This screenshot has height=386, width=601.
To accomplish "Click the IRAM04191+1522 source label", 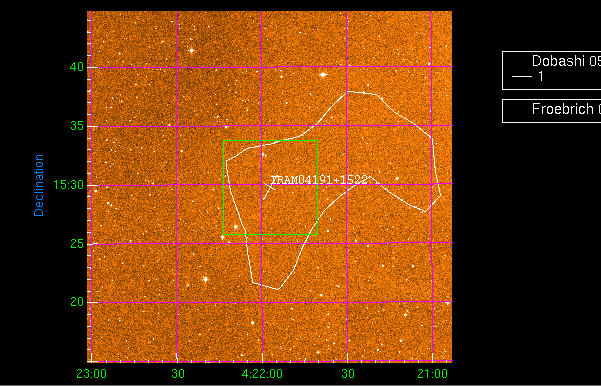I will [x=319, y=180].
